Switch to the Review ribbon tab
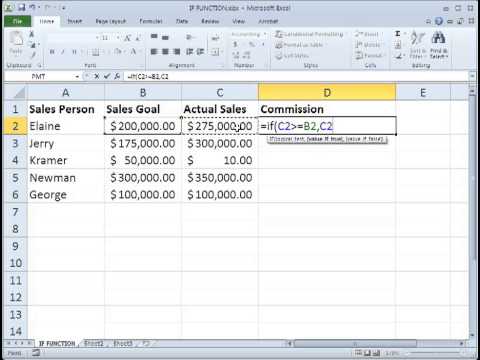This screenshot has height=360, width=480. pyautogui.click(x=210, y=21)
